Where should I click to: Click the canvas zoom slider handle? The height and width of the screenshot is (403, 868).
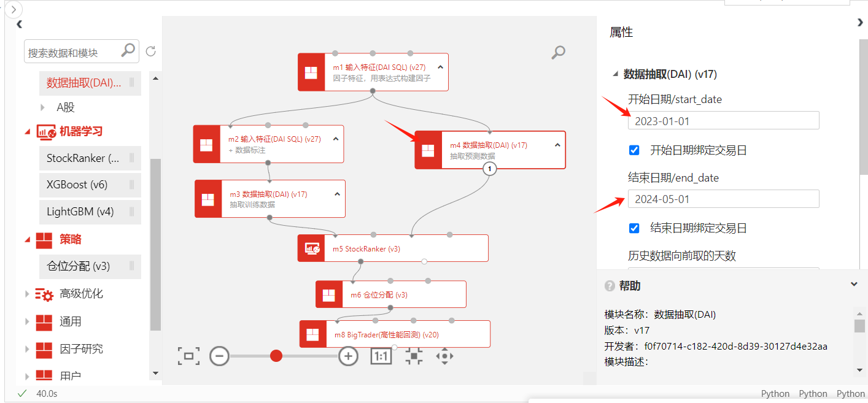pyautogui.click(x=276, y=356)
